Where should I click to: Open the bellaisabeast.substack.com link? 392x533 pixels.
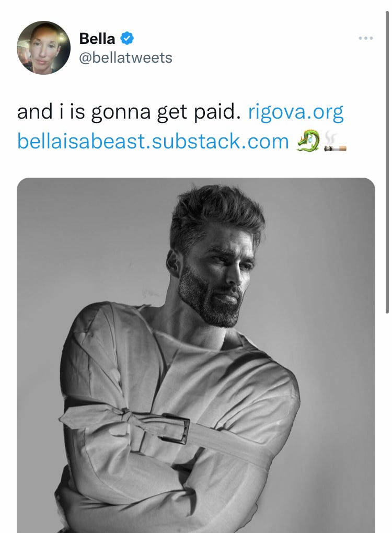coord(153,141)
